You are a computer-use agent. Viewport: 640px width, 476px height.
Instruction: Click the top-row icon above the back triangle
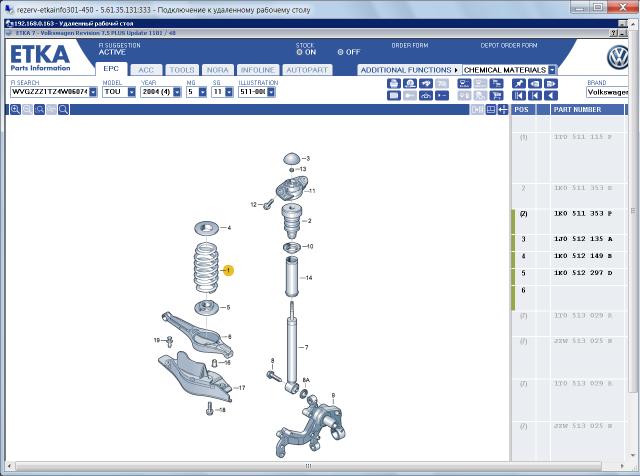[551, 84]
